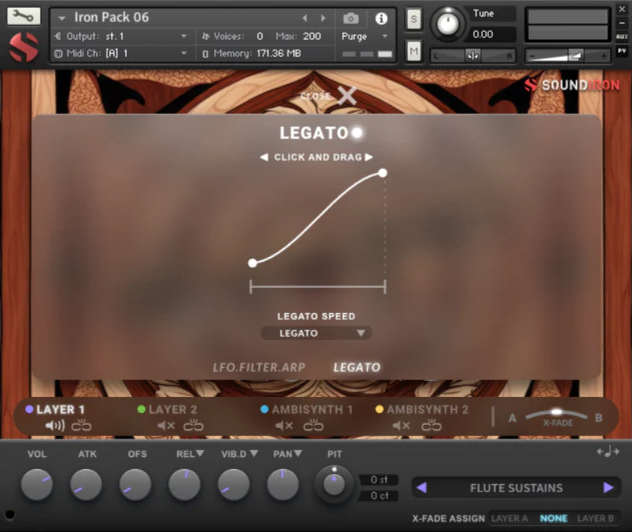This screenshot has height=532, width=632.
Task: Click the wrench edit-instrument icon
Action: click(x=24, y=16)
